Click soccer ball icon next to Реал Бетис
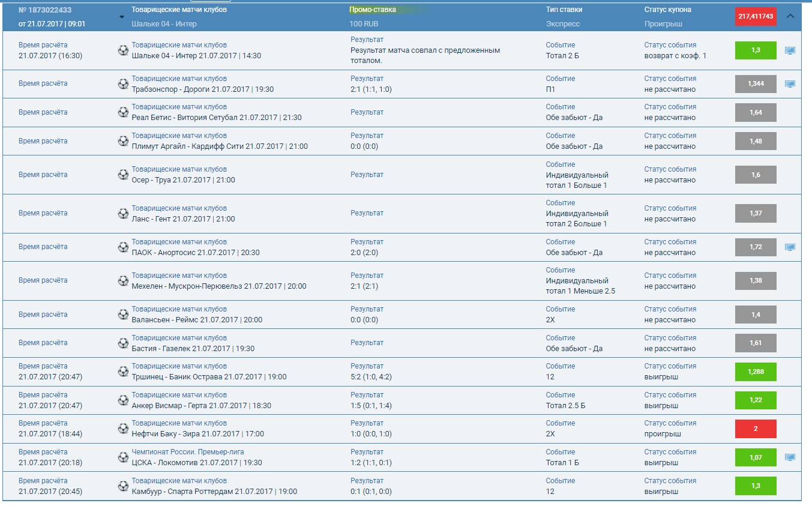Screen dimensions: 812x509 click(x=123, y=112)
